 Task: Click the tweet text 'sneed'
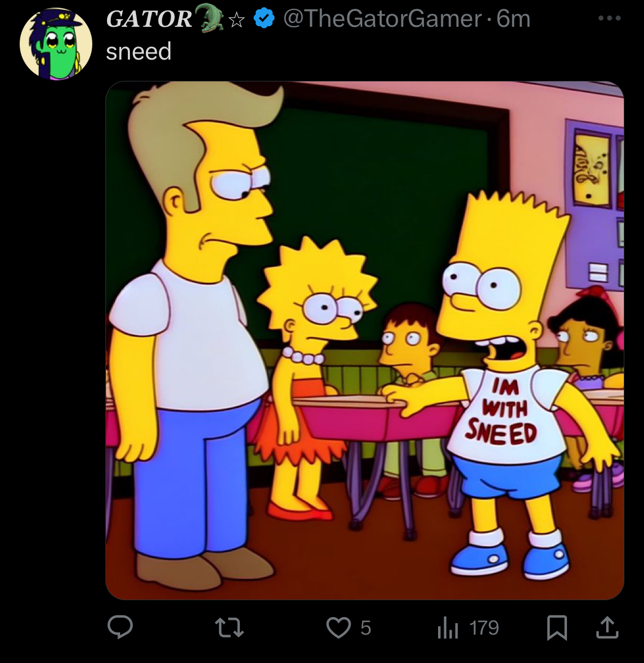(139, 52)
